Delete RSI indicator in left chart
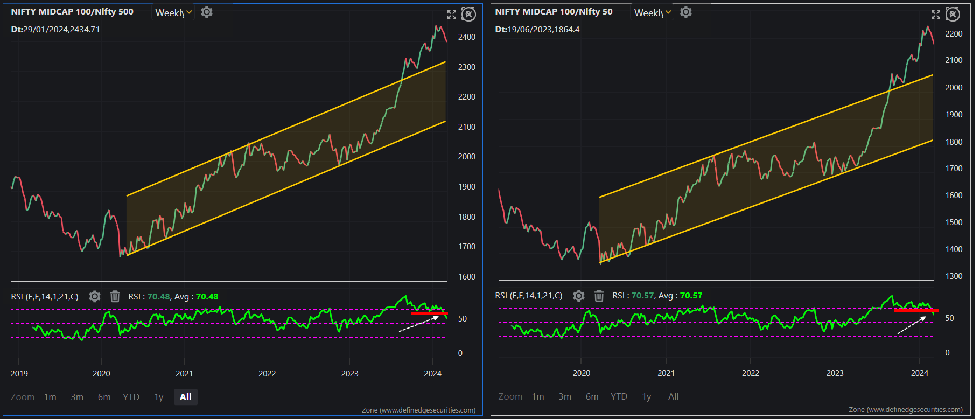This screenshot has height=419, width=980. 115,296
